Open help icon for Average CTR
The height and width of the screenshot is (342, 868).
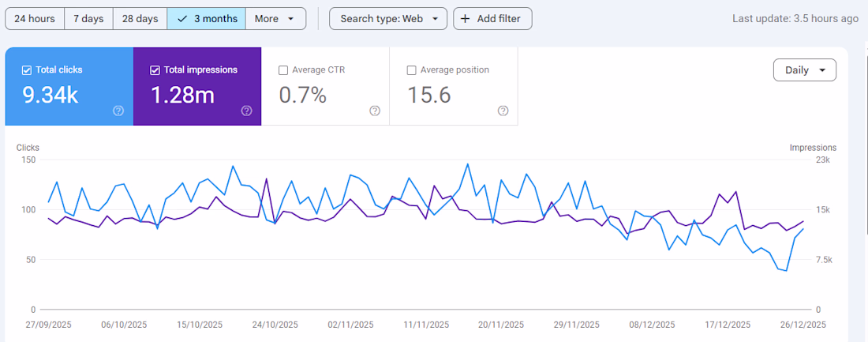point(375,111)
